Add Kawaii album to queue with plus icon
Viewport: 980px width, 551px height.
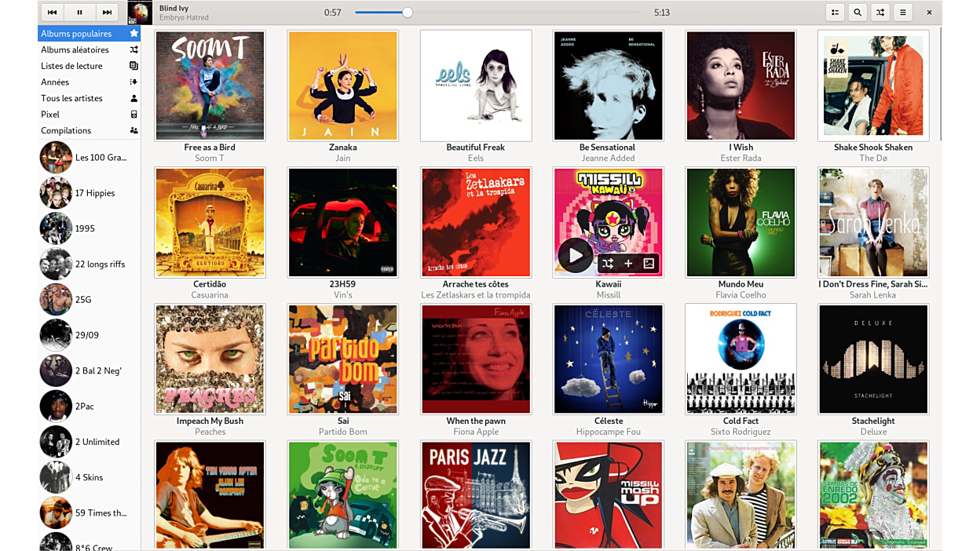point(628,264)
